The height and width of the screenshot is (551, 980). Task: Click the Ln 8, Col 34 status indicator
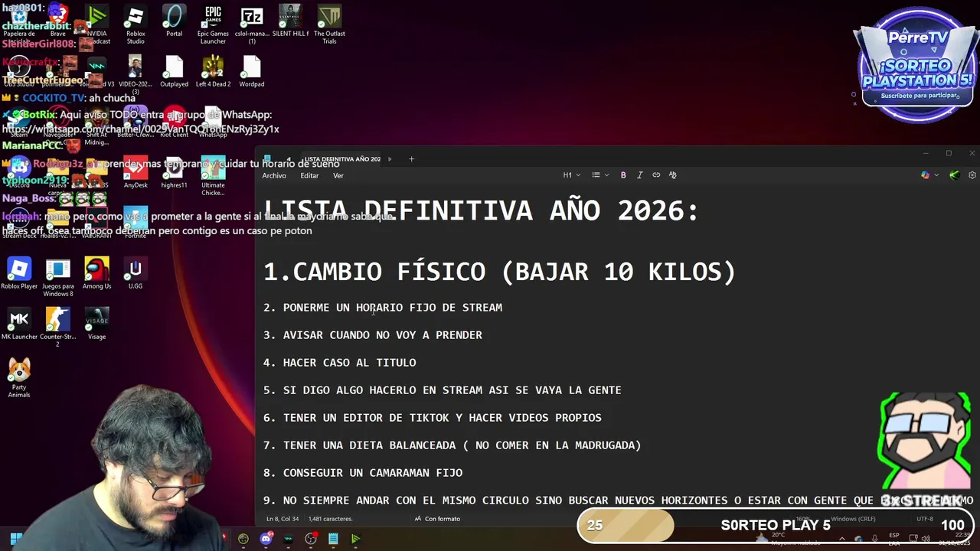(283, 519)
